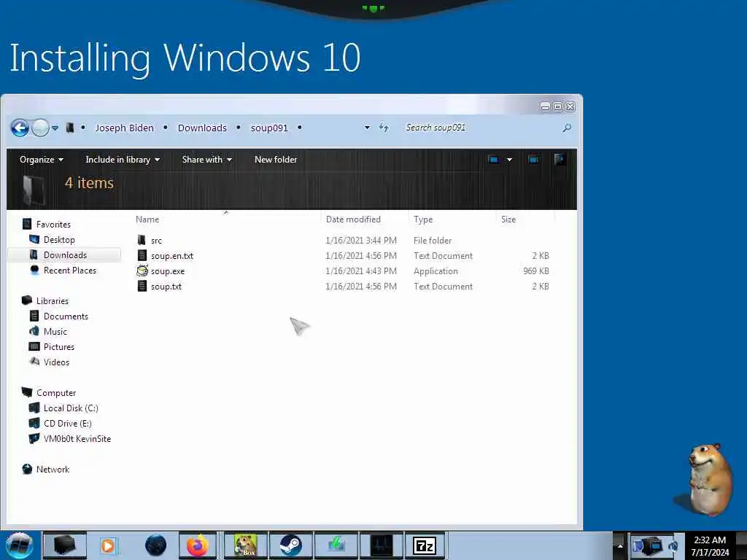Click the navigation pane folder icon before breadcrumb
Image resolution: width=747 pixels, height=560 pixels.
pos(69,128)
